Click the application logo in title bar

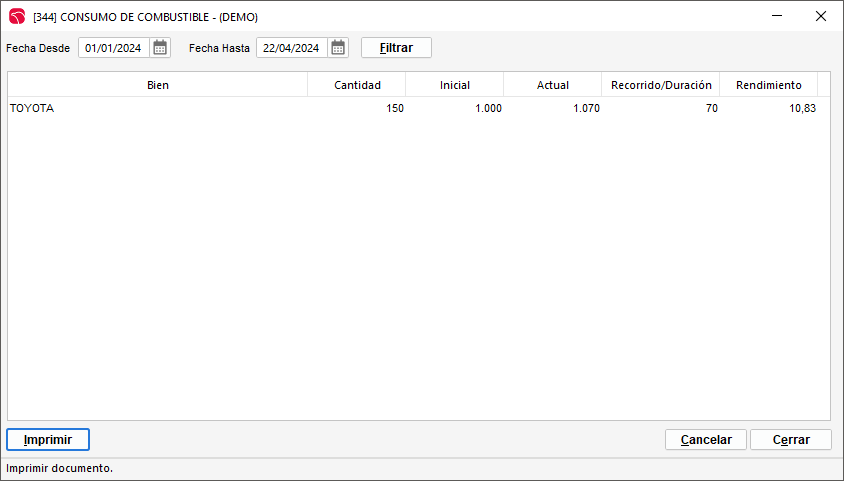click(x=17, y=16)
